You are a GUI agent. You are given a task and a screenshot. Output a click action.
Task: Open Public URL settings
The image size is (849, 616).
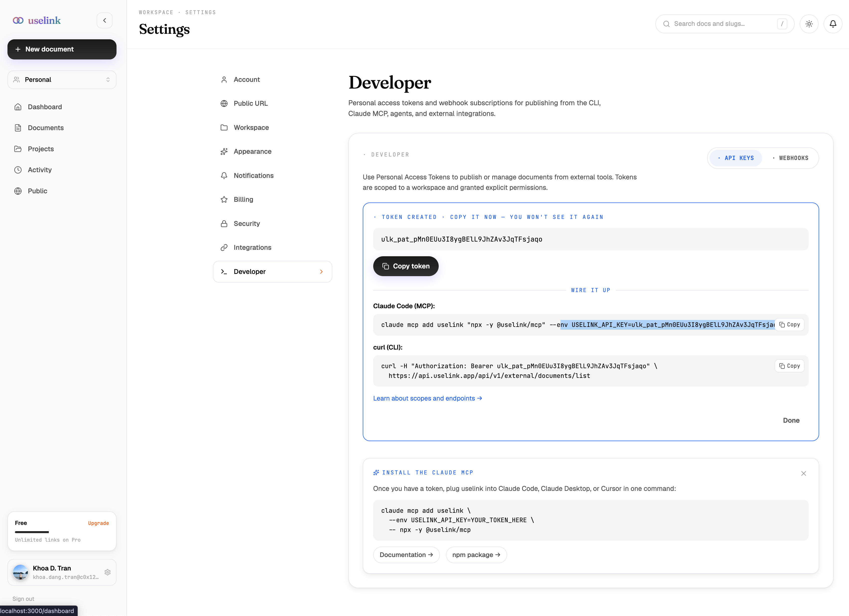[273, 103]
